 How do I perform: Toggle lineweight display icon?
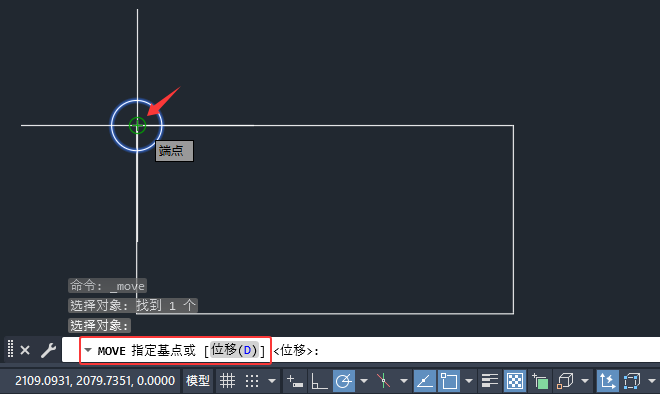(x=490, y=381)
